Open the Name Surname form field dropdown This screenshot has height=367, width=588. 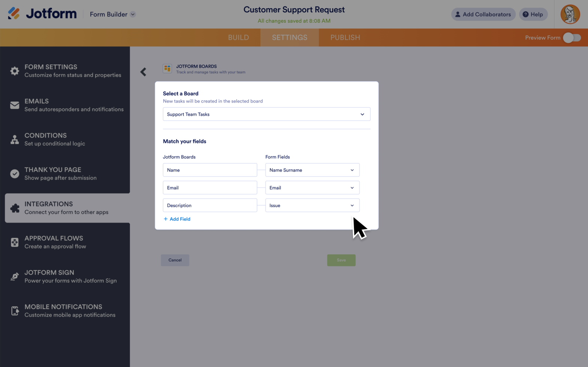(312, 170)
